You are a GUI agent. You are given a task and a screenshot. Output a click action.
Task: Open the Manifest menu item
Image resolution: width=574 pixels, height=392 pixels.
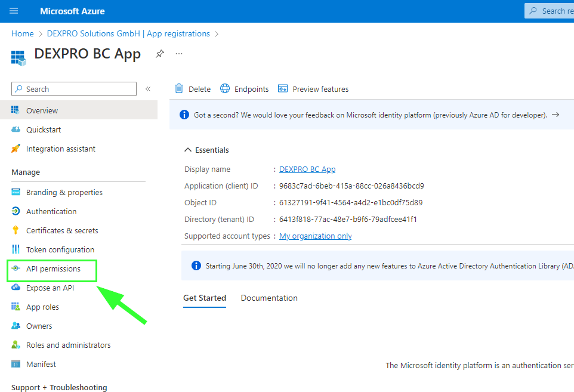coord(41,365)
